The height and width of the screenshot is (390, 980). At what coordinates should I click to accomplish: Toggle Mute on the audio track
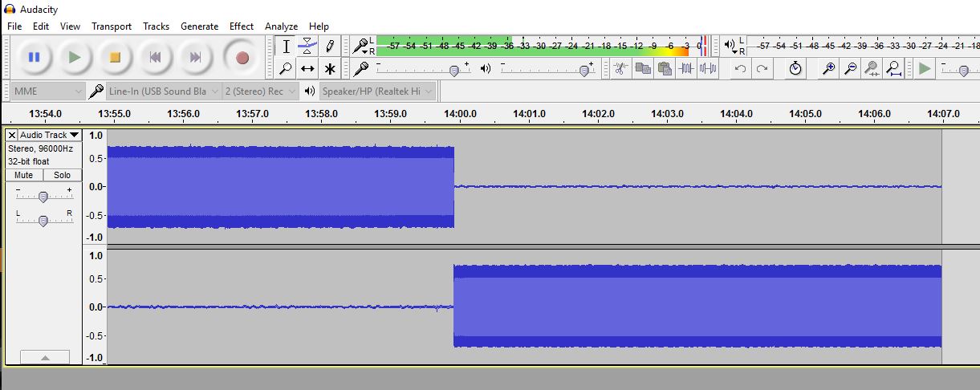(24, 175)
